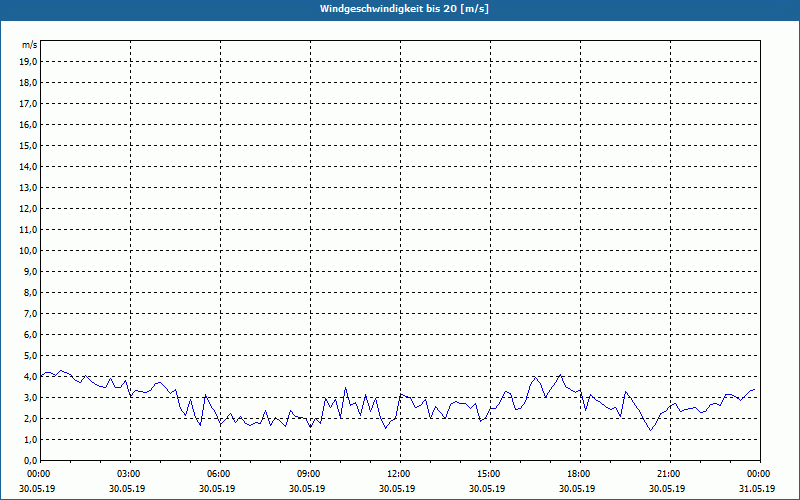Choose the "2,0" y-axis value
Image resolution: width=800 pixels, height=500 pixels.
pyautogui.click(x=30, y=418)
